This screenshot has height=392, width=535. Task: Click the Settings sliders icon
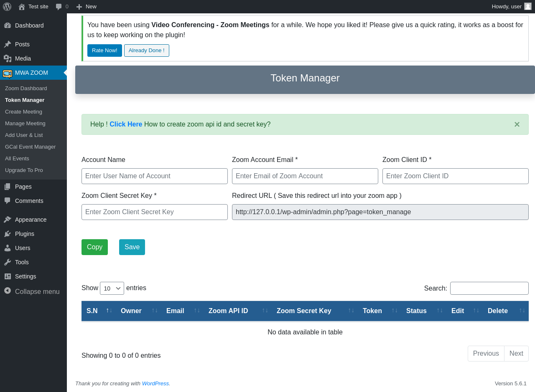pyautogui.click(x=8, y=276)
